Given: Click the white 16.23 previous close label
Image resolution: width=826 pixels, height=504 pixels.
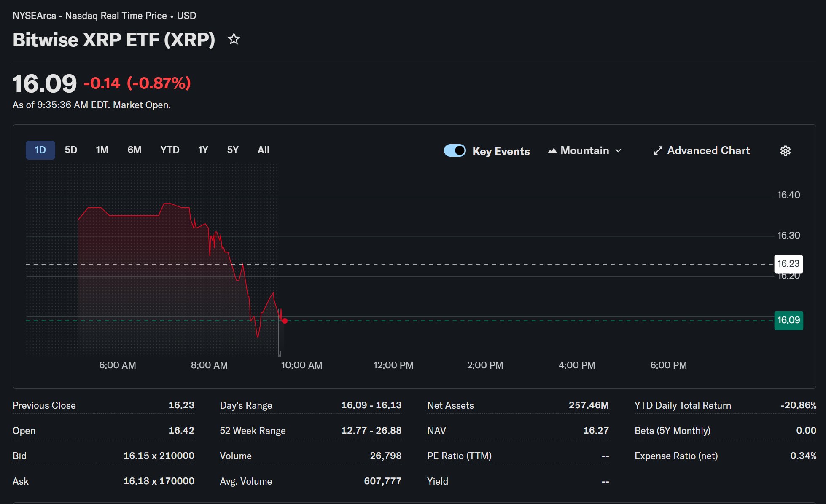Looking at the screenshot, I should (x=788, y=264).
